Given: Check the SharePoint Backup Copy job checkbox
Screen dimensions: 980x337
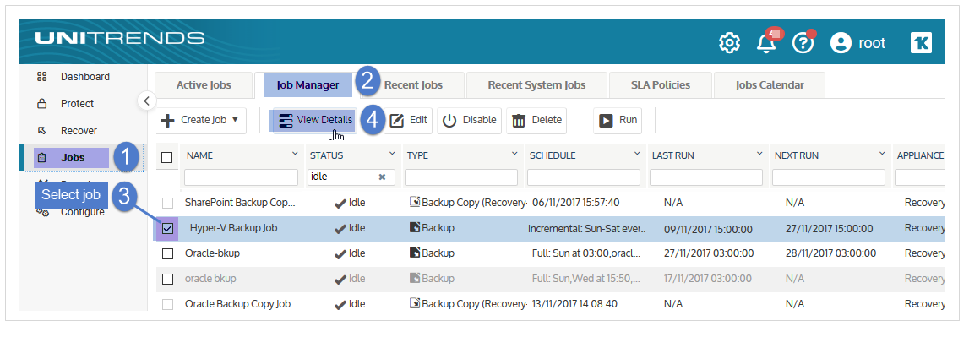Looking at the screenshot, I should coord(167,204).
